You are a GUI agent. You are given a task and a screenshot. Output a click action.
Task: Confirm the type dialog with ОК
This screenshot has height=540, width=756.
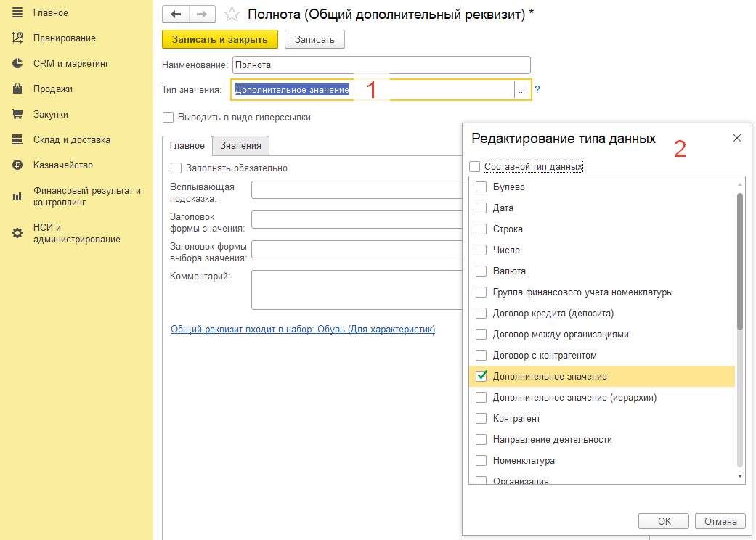[x=664, y=521]
